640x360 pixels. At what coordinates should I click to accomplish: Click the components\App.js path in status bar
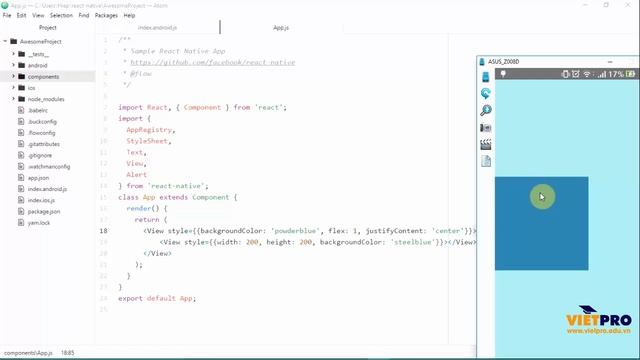[x=28, y=353]
